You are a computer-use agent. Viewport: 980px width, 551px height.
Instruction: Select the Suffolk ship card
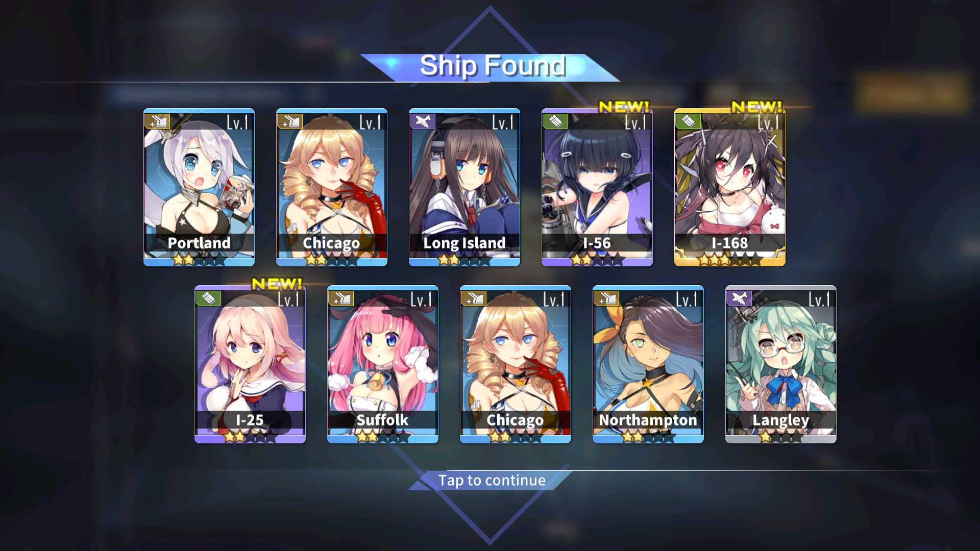pyautogui.click(x=383, y=364)
